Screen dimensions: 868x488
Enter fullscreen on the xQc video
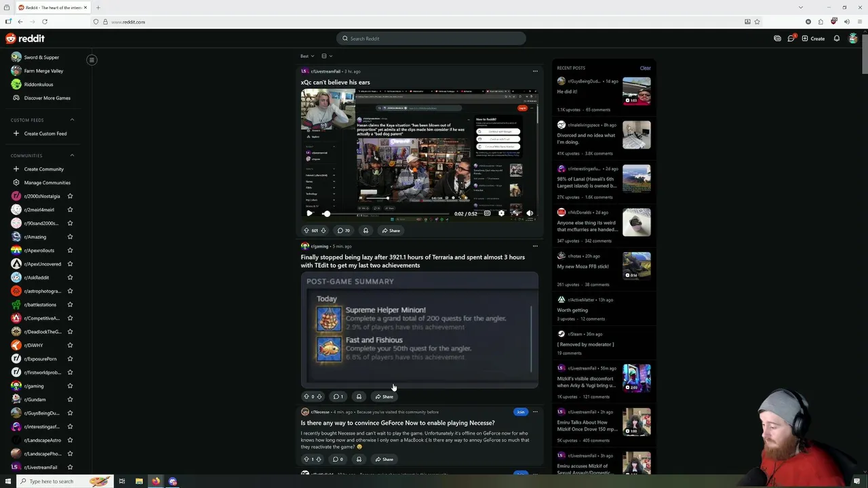tap(515, 213)
